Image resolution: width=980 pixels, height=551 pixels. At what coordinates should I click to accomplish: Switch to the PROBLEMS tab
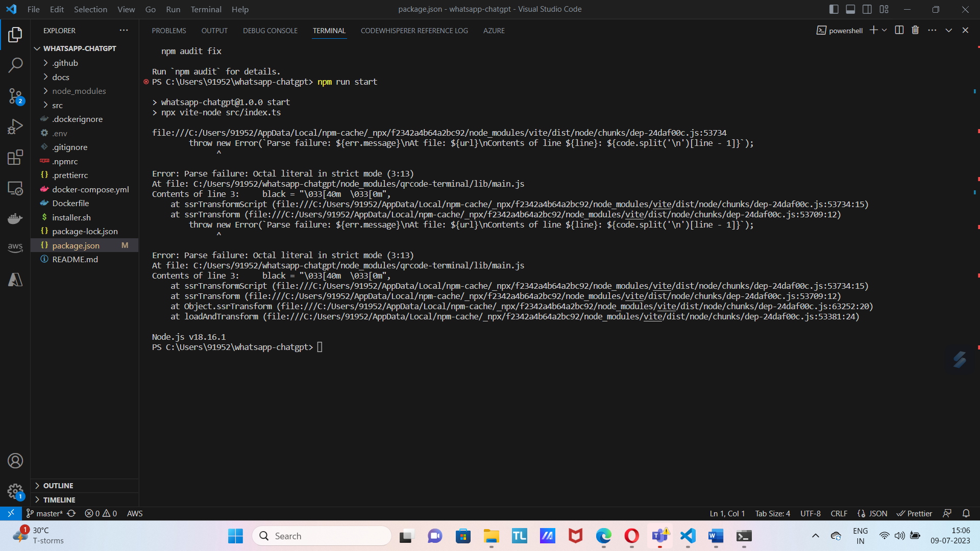(168, 31)
